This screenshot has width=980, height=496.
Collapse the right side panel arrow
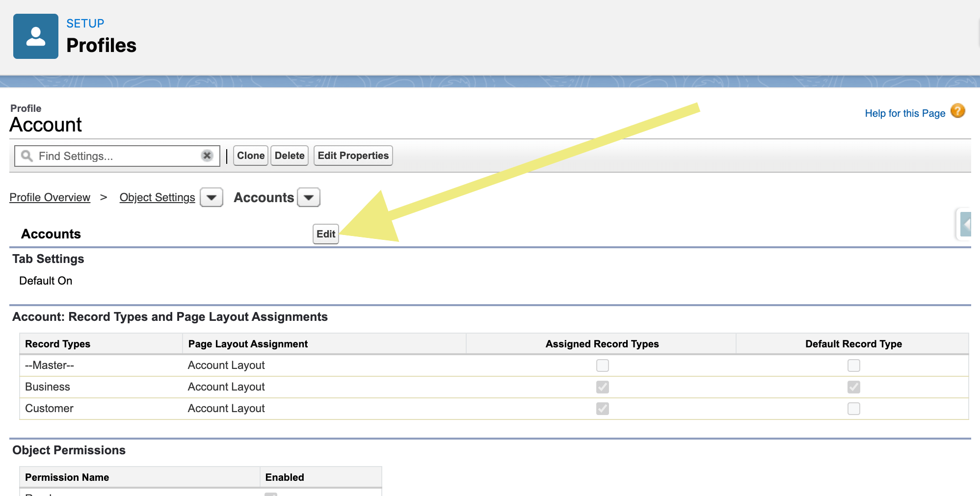(x=967, y=224)
